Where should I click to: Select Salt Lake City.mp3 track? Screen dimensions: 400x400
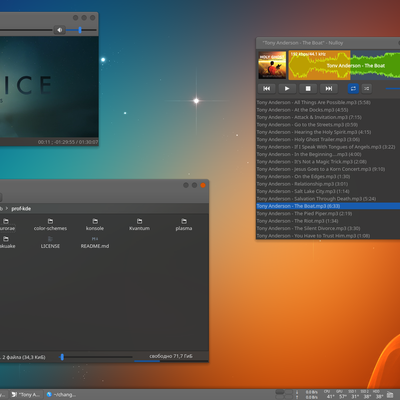[328, 191]
